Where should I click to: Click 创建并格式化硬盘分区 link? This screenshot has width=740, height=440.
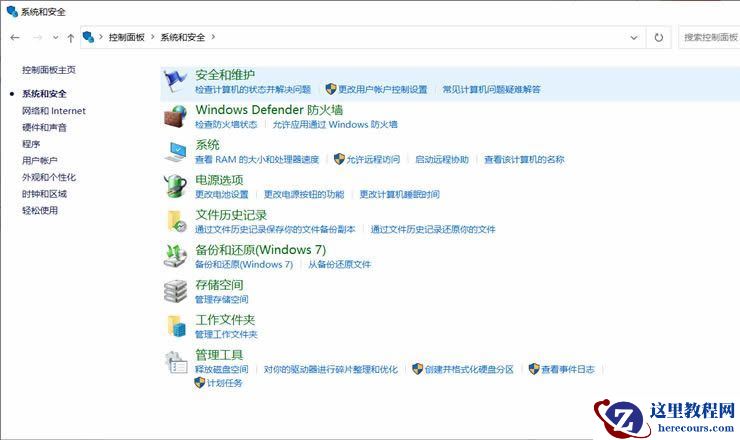tap(469, 369)
